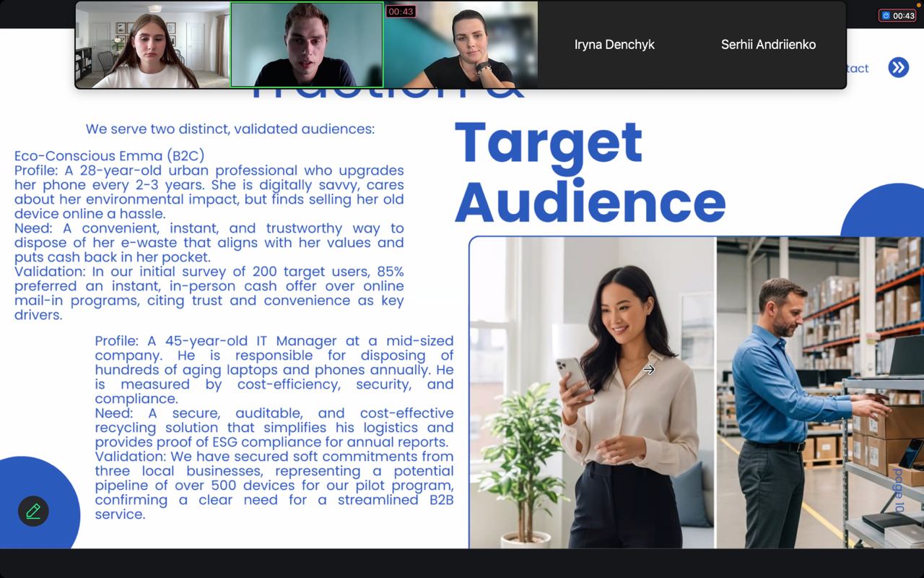The height and width of the screenshot is (578, 924).
Task: Click the "Profile: A 28-year-old urban professional" paragraph
Action: tap(209, 192)
